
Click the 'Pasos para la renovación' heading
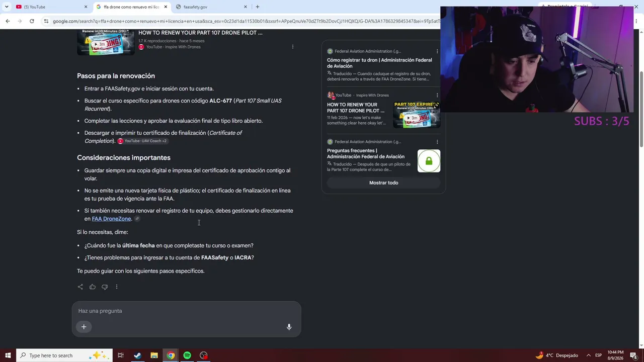[x=116, y=76]
